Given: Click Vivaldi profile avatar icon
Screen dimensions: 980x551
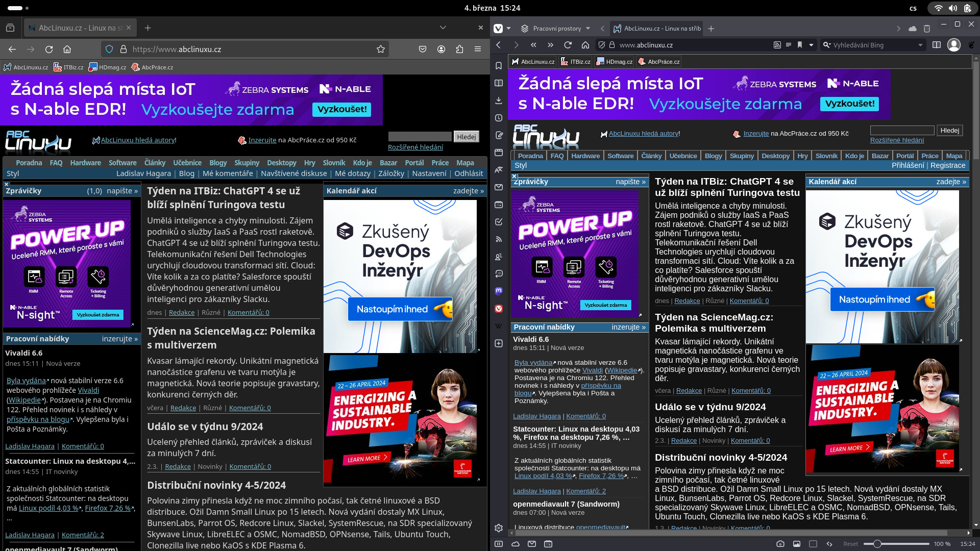Looking at the screenshot, I should (953, 45).
